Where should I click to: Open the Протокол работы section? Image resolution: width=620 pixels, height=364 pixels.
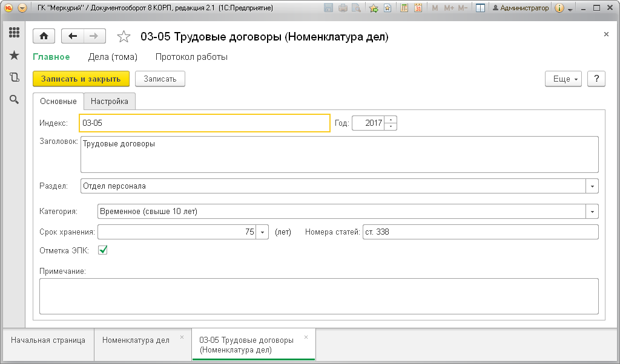[x=191, y=57]
